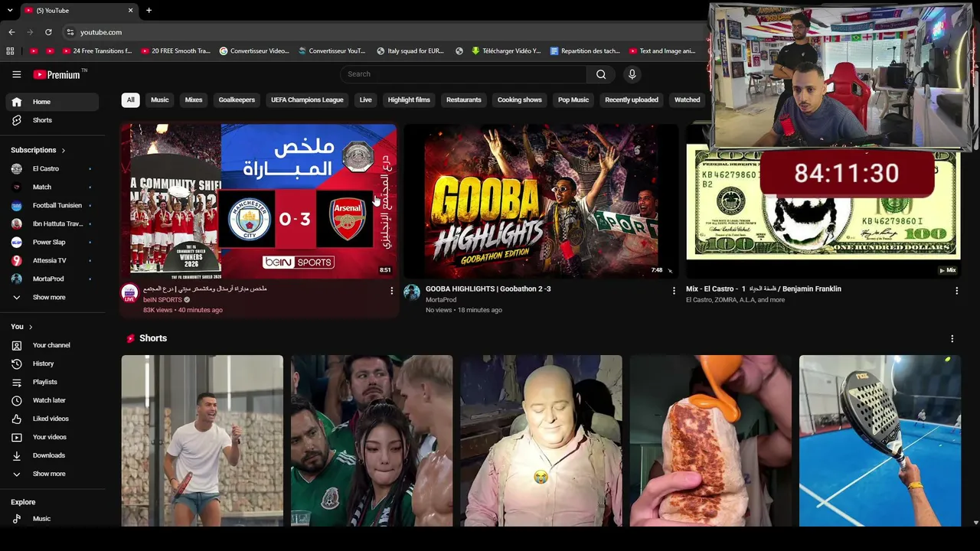Open the browser tab search dropdown
Screen dimensions: 980x551
[x=10, y=11]
